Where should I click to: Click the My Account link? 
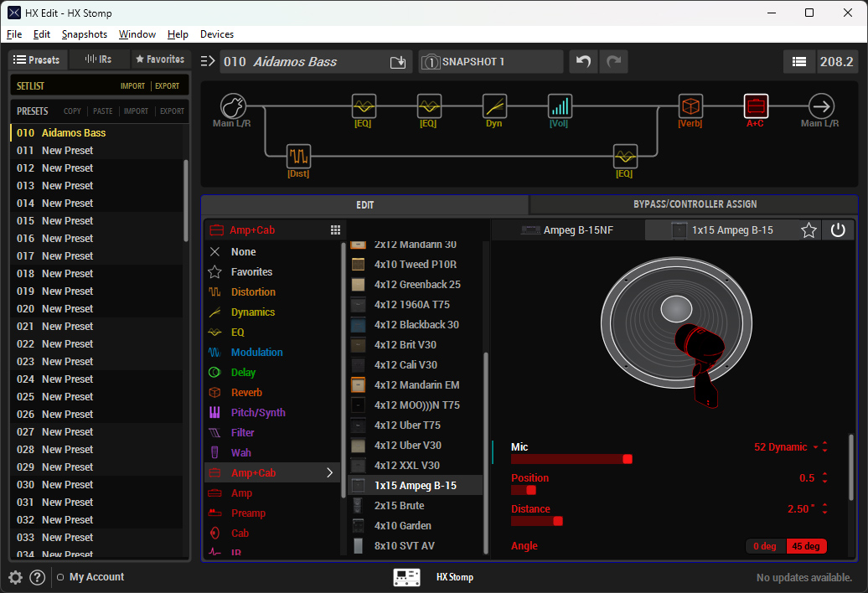point(97,577)
